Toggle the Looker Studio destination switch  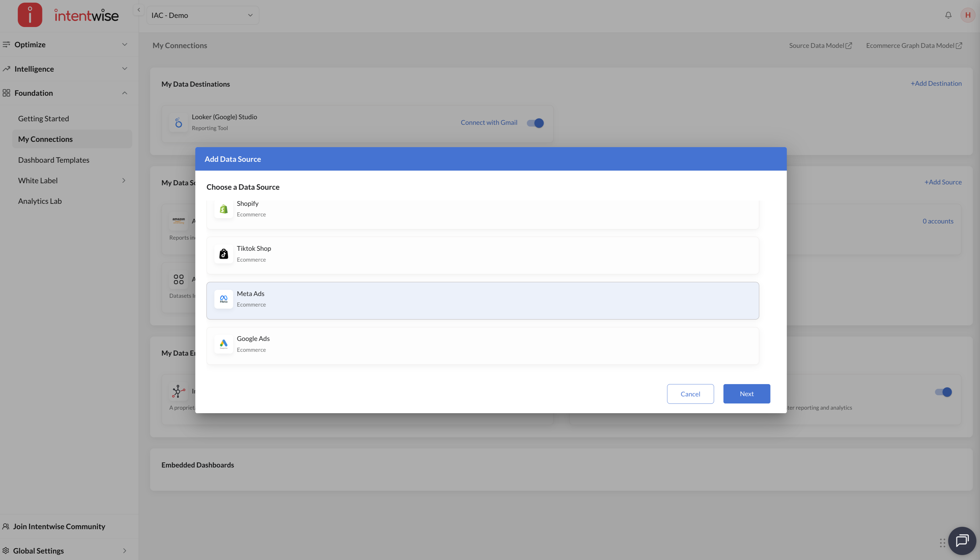tap(535, 123)
